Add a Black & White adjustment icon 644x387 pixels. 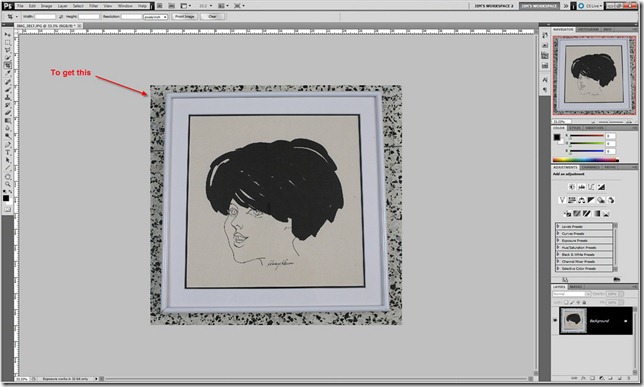click(x=591, y=200)
